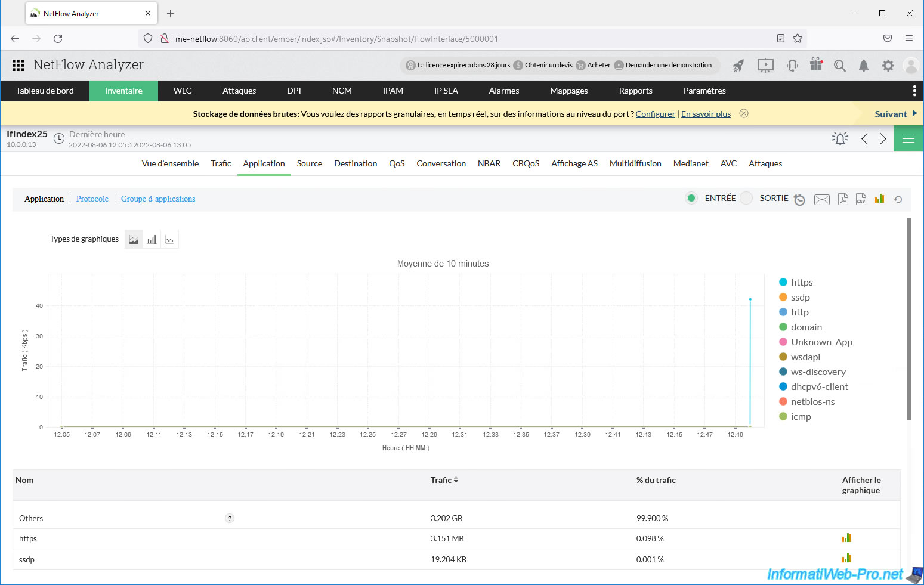Open the alarm bell settings icon
This screenshot has height=585, width=924.
840,139
